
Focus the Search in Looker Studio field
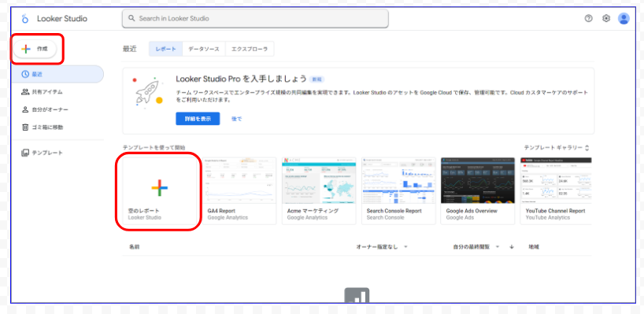(x=255, y=18)
